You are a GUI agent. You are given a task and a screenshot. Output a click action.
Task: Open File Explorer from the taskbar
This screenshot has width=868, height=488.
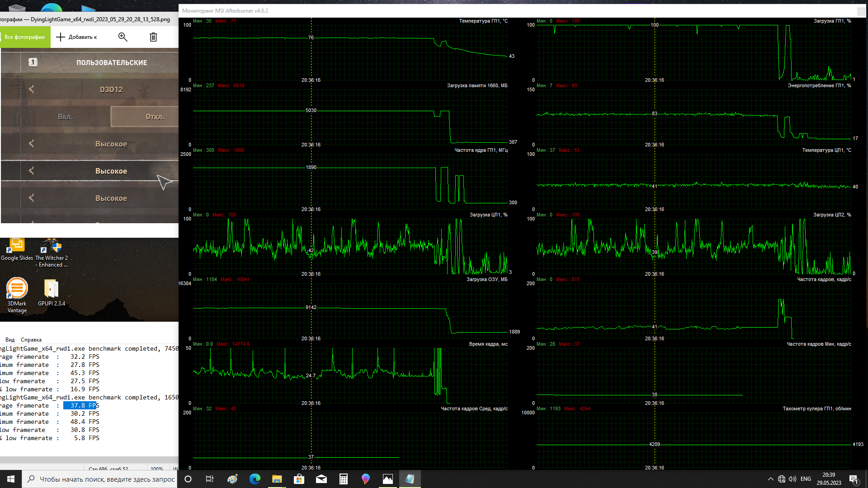coord(277,479)
